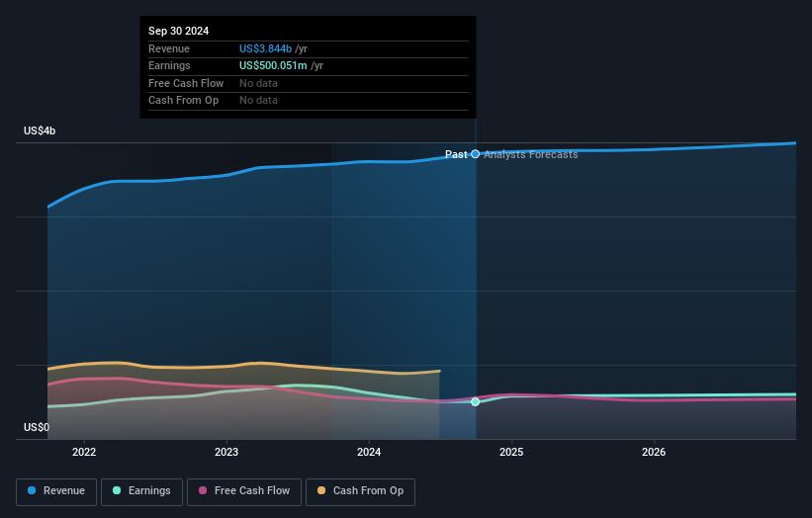Click the 2022 x-axis label
Screen dimensions: 812x518
coord(84,453)
